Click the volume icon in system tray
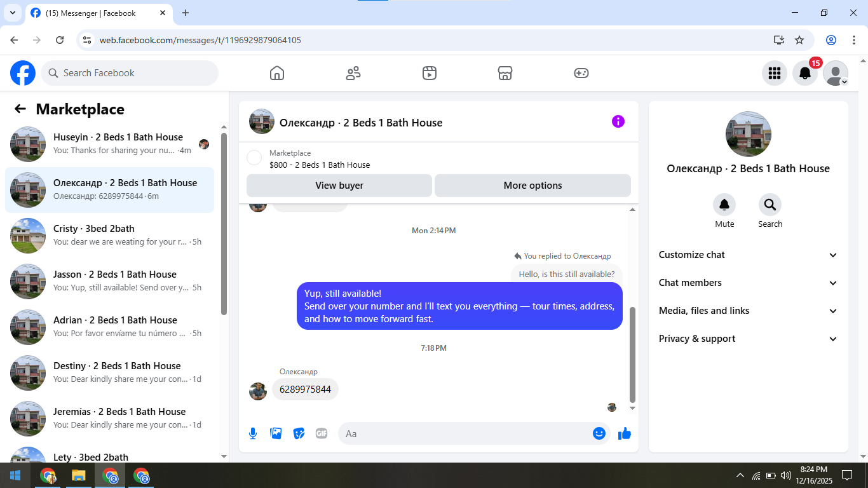Screen dimensions: 868x488 (x=786, y=475)
